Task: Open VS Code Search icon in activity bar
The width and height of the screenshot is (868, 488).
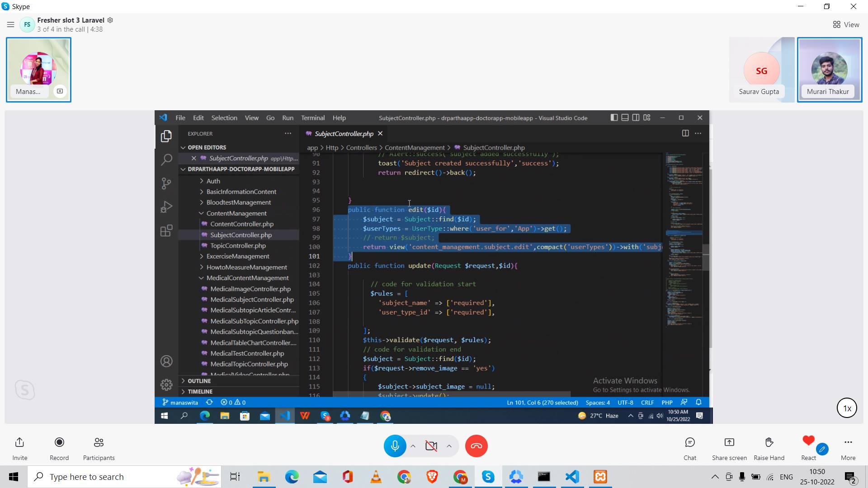Action: click(x=166, y=159)
